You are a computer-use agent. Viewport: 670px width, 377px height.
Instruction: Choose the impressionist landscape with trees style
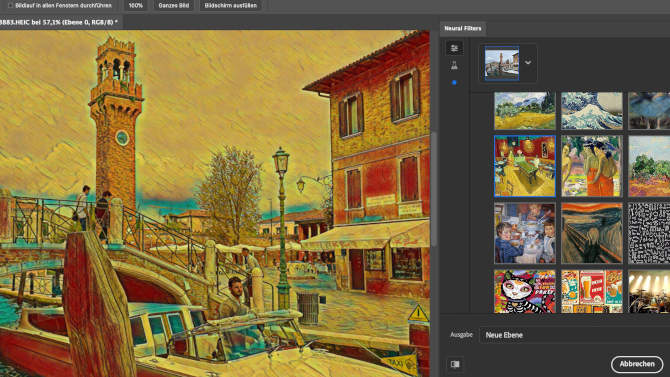649,166
